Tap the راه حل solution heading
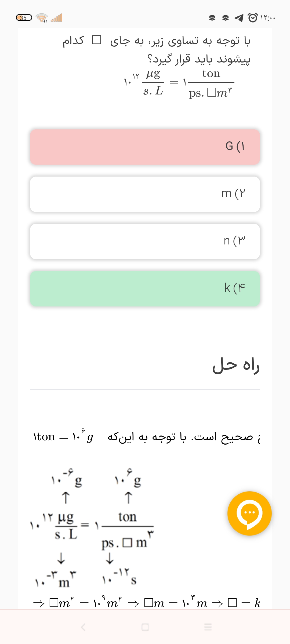 coord(236,366)
